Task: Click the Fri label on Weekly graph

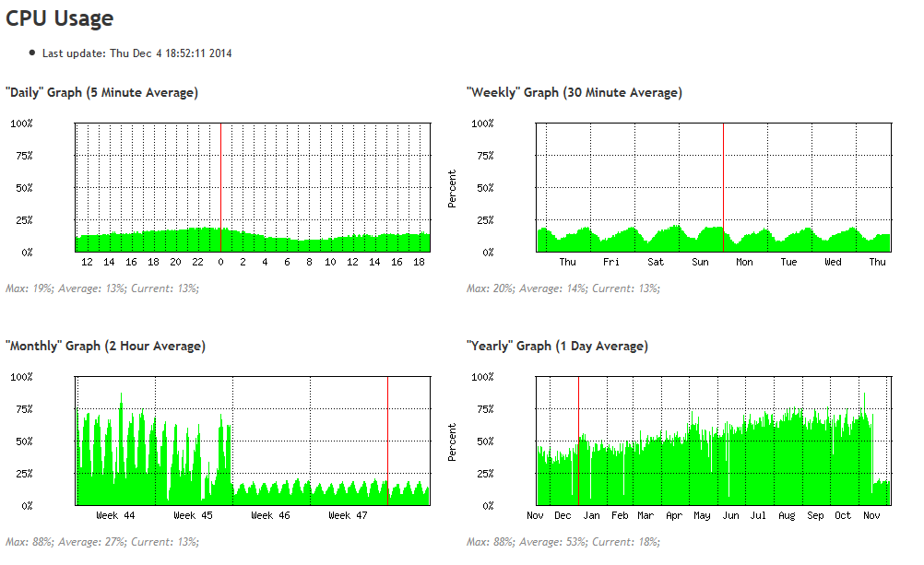Action: click(611, 262)
